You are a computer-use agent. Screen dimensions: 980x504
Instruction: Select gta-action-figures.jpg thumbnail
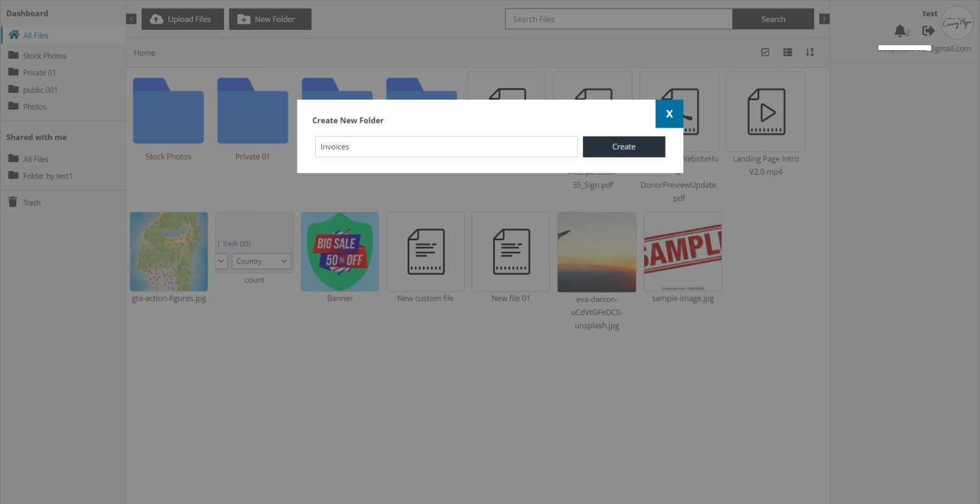[x=169, y=252]
